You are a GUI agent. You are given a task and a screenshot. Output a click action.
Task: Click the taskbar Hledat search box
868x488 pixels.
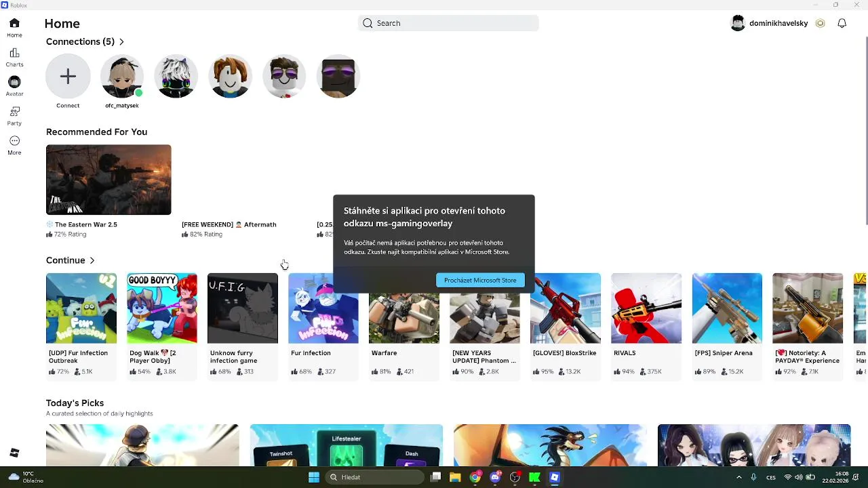[x=373, y=477]
